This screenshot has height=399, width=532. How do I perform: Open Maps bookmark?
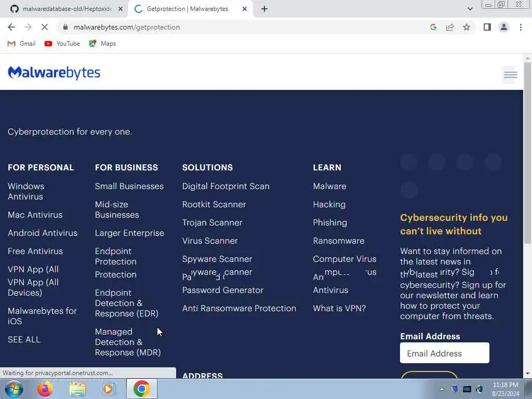click(x=102, y=44)
